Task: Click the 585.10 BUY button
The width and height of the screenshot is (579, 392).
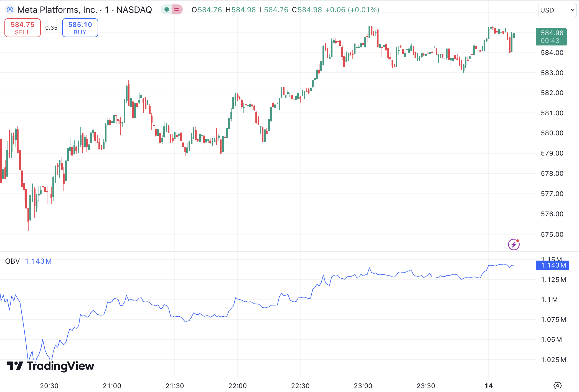Action: 80,28
